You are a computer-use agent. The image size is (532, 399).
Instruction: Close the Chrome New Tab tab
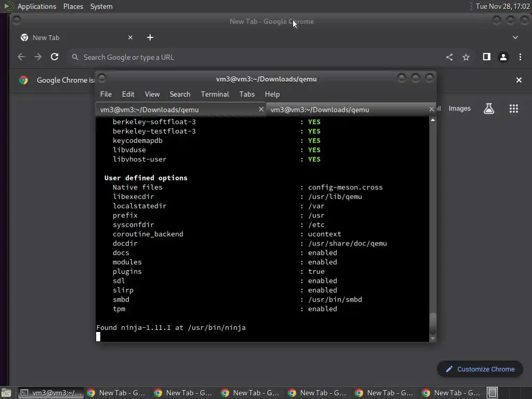tap(130, 37)
